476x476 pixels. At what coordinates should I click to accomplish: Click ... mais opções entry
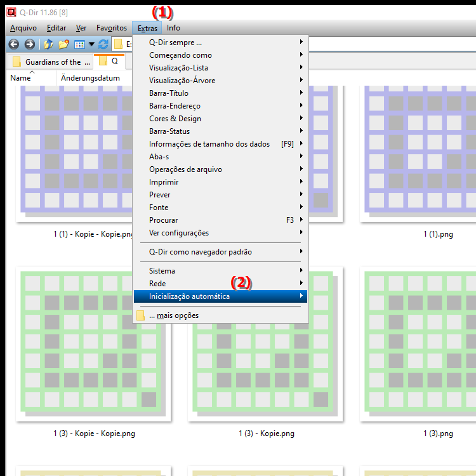pyautogui.click(x=220, y=315)
